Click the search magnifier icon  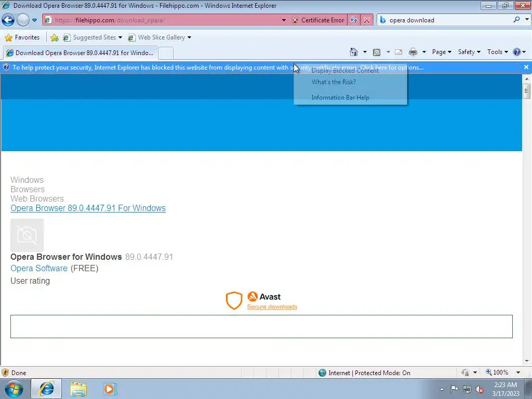[517, 20]
